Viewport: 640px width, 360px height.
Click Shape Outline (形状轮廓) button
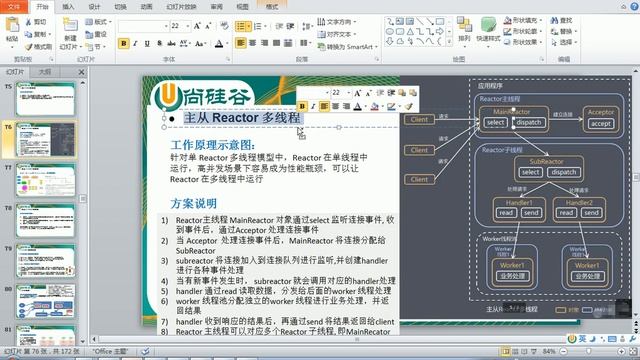[x=523, y=31]
